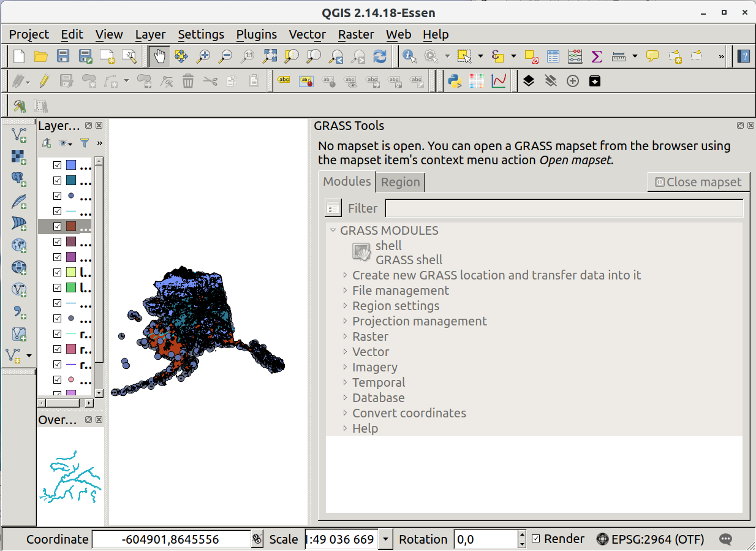Open layer labeling options abc icon

coord(284,80)
